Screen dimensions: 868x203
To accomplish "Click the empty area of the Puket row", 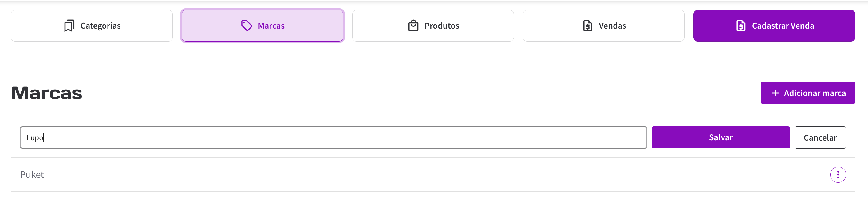I will (x=404, y=175).
